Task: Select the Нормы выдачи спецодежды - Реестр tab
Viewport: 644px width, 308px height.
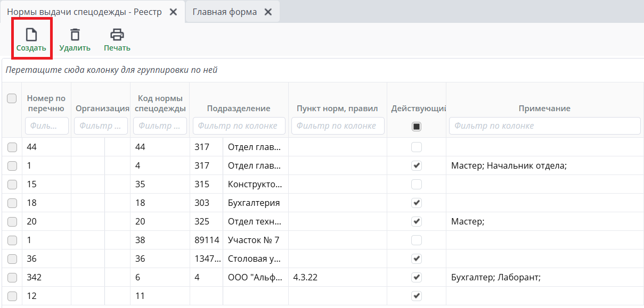Action: click(84, 12)
